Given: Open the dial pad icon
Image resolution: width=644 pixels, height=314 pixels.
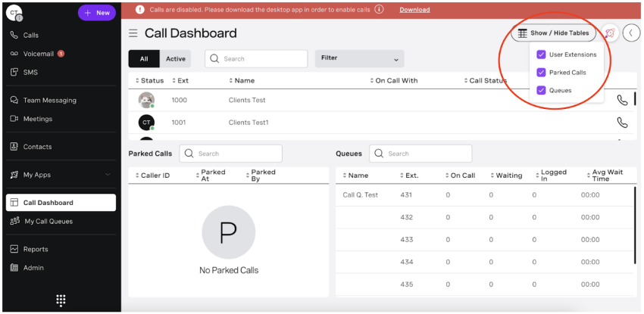Looking at the screenshot, I should tap(61, 300).
